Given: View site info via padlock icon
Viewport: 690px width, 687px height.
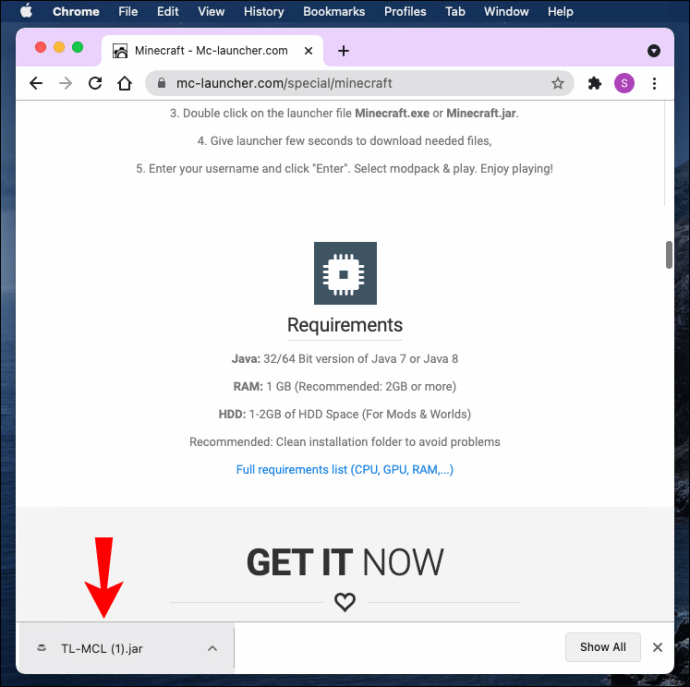Looking at the screenshot, I should [161, 83].
